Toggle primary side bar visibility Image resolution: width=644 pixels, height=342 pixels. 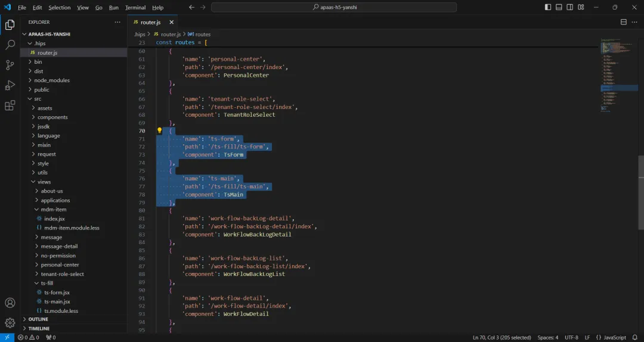pos(548,7)
